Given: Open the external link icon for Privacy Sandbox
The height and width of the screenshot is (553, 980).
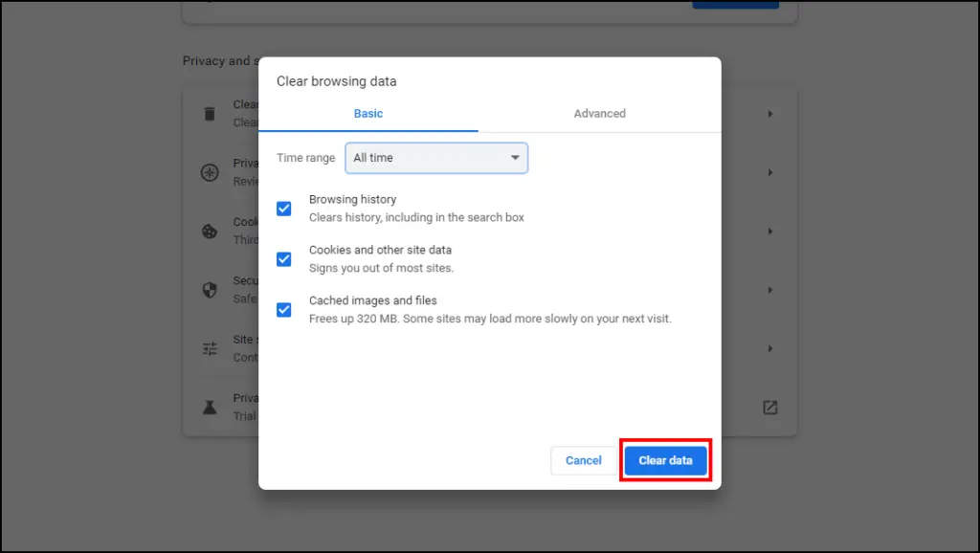Looking at the screenshot, I should (770, 408).
